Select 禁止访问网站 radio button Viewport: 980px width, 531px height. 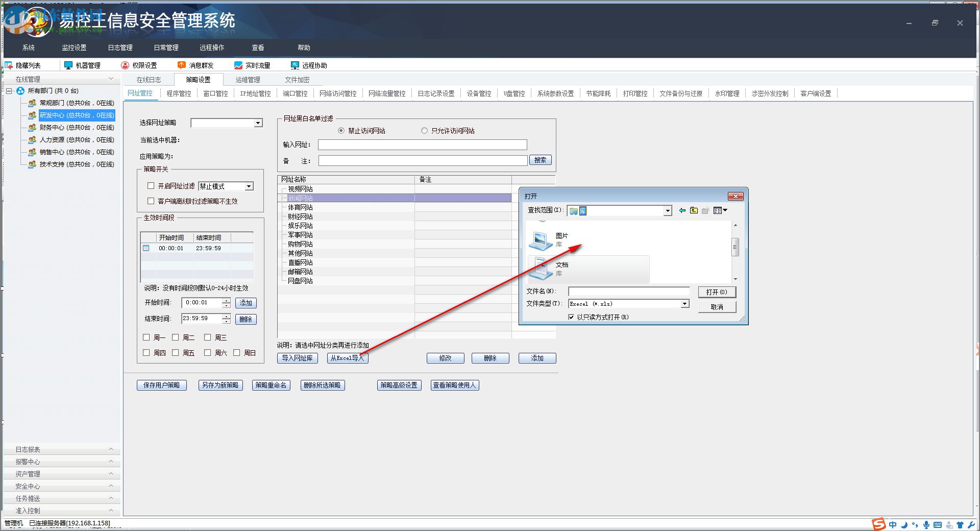coord(341,131)
